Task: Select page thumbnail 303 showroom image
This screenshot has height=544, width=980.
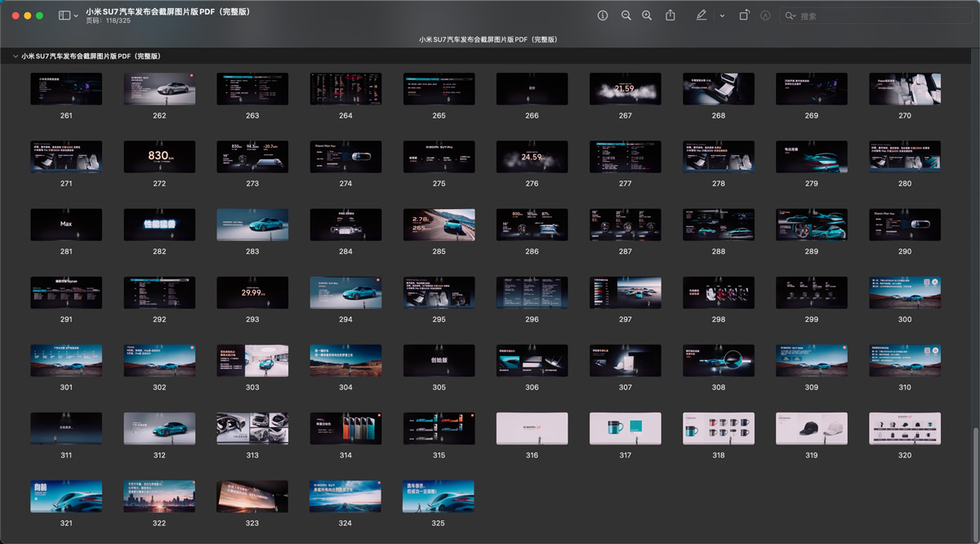Action: click(252, 360)
